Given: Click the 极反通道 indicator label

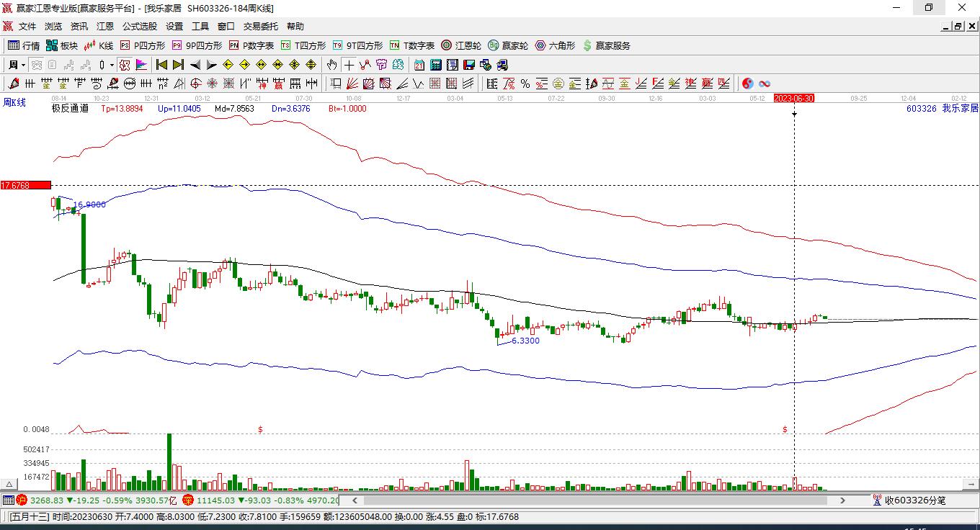Looking at the screenshot, I should coord(70,109).
